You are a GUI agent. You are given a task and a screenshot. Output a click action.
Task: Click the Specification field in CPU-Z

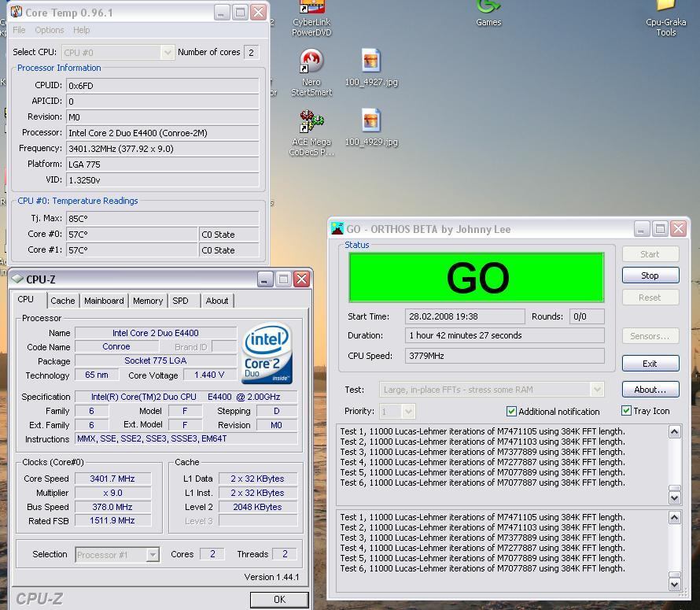(186, 397)
